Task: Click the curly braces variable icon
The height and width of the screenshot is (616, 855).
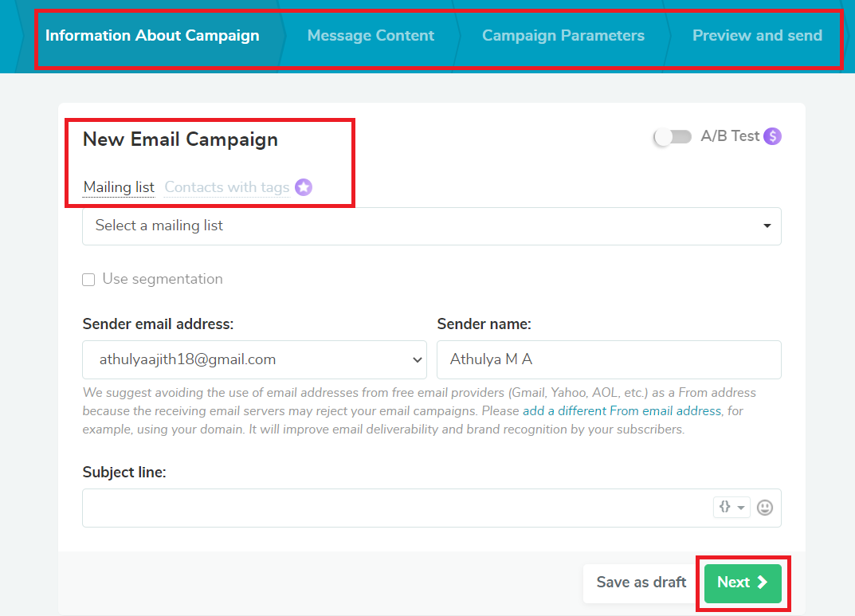Action: point(724,507)
